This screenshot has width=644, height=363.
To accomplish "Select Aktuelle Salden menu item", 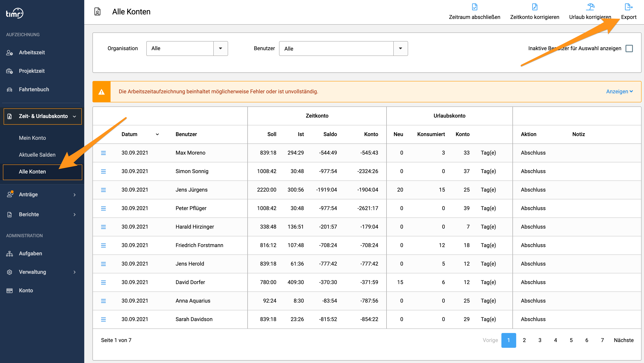I will pyautogui.click(x=37, y=155).
